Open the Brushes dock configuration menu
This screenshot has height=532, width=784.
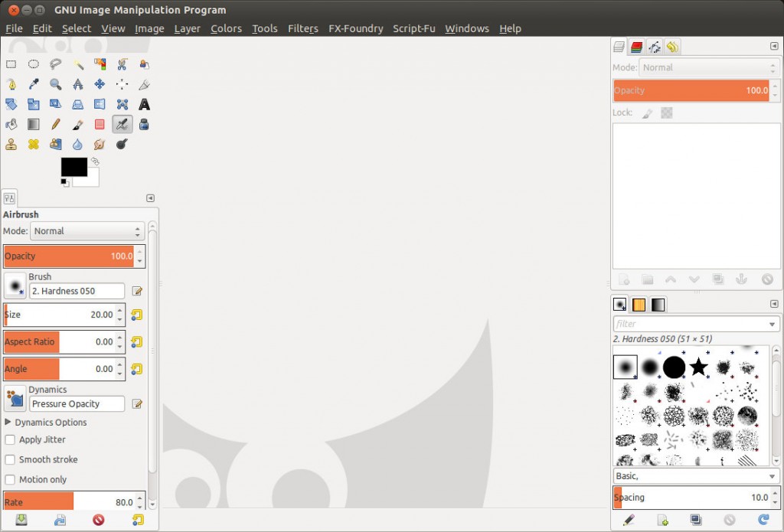click(774, 304)
